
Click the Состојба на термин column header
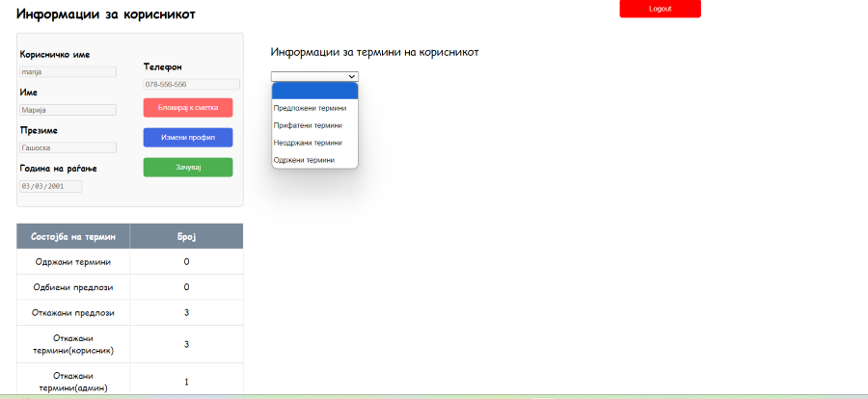(73, 236)
